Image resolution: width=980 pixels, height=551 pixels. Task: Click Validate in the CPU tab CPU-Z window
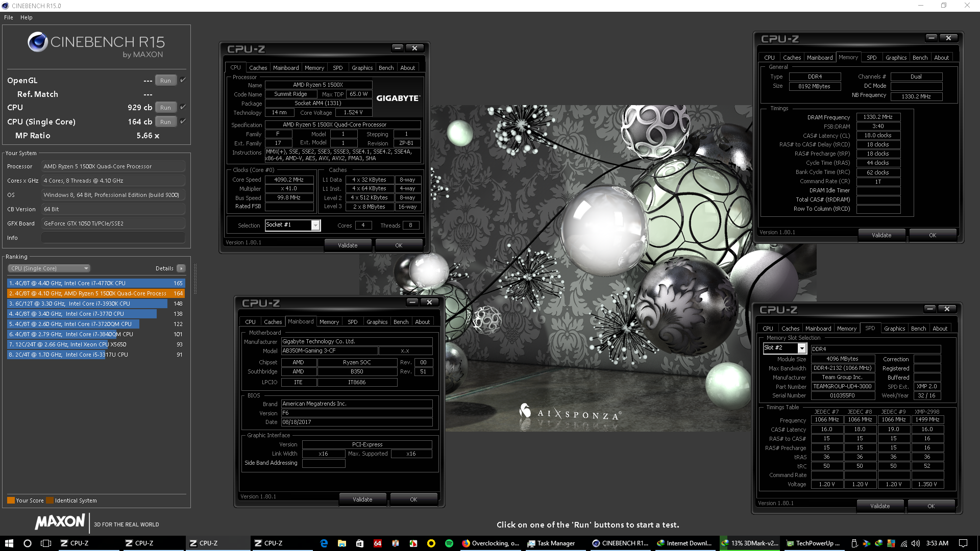tap(348, 245)
